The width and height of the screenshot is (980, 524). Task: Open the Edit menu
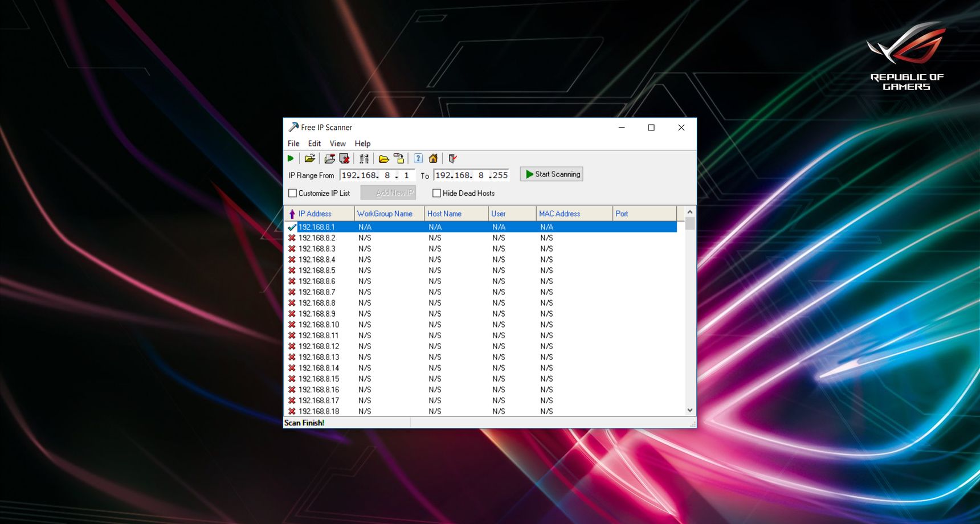315,144
